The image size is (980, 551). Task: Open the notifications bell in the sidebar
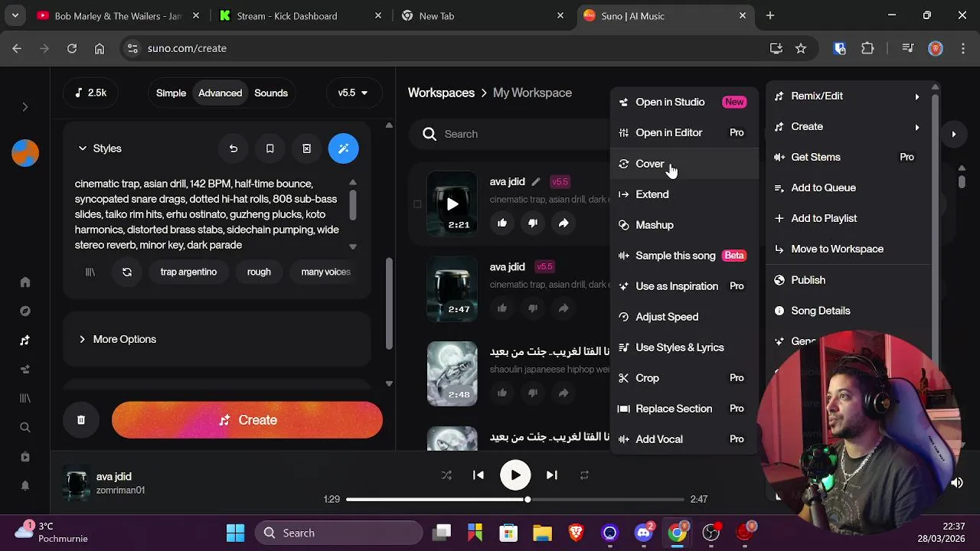[25, 486]
